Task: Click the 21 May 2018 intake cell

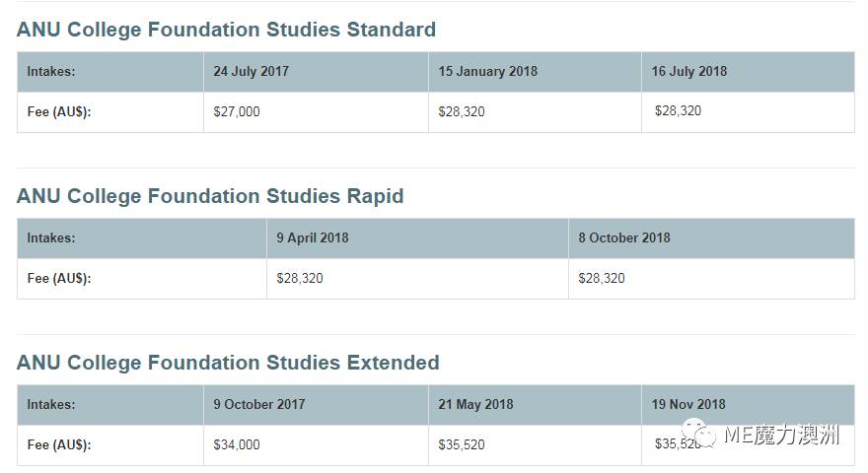Action: pos(535,404)
